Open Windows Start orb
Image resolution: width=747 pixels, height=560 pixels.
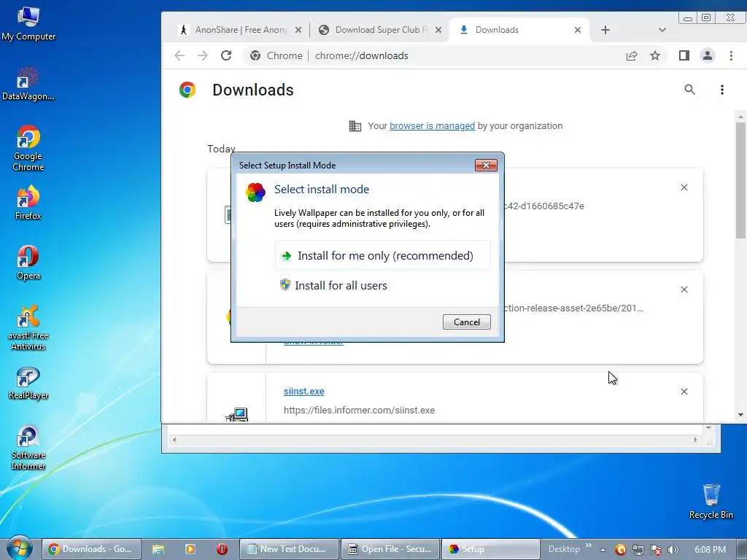point(19,548)
